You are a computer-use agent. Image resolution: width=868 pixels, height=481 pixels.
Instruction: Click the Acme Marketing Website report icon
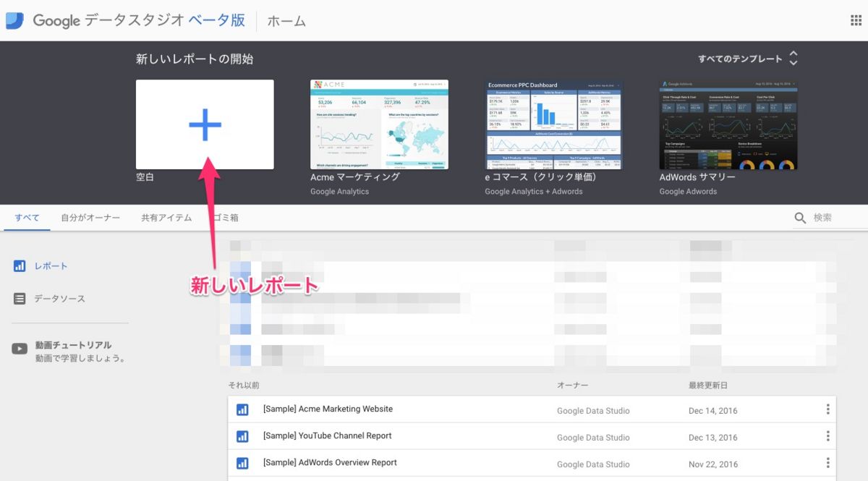coord(242,410)
